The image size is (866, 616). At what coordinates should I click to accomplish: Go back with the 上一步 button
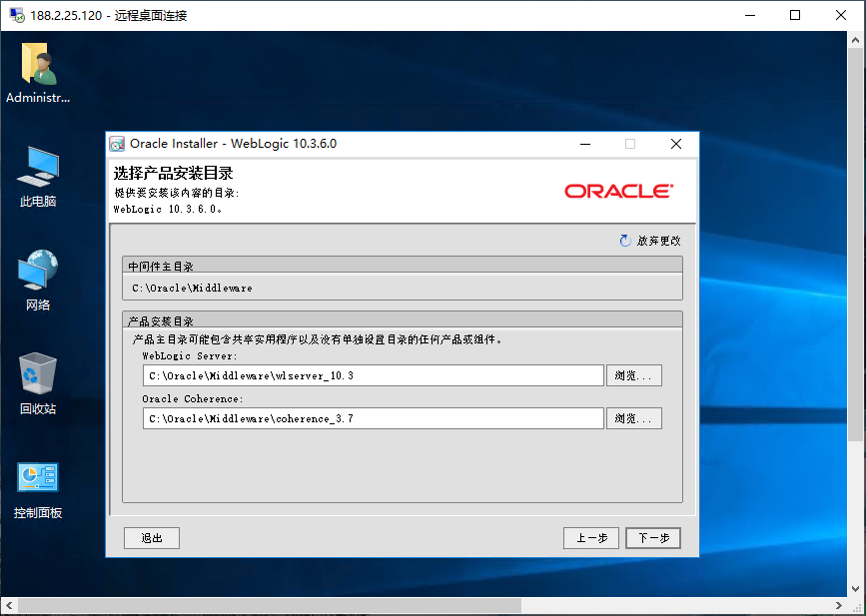point(591,538)
